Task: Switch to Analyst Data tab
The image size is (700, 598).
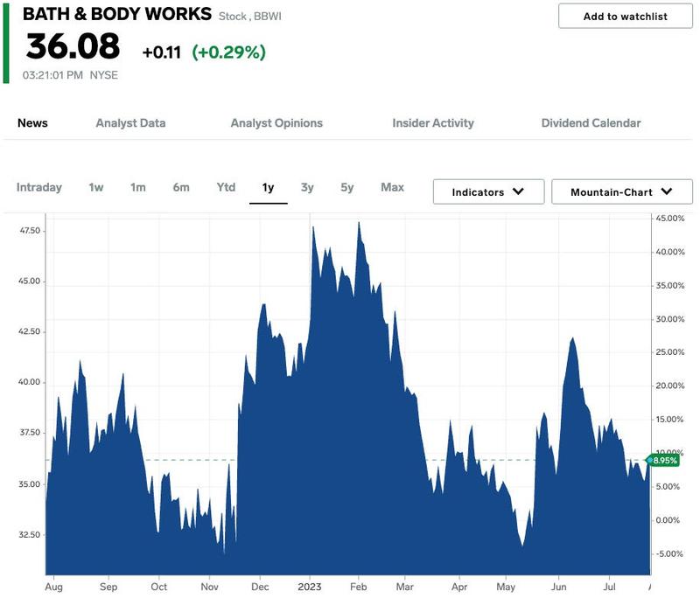Action: [x=130, y=123]
